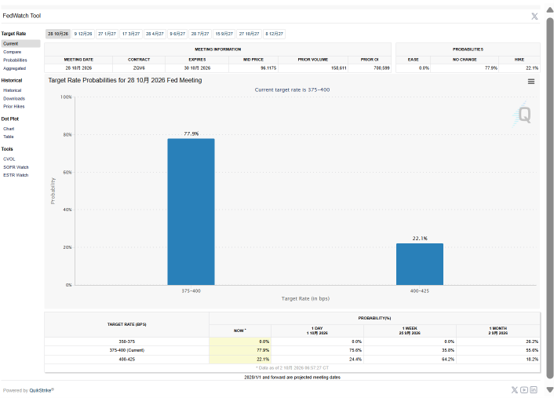Open the SOFR Watch tool

point(16,167)
